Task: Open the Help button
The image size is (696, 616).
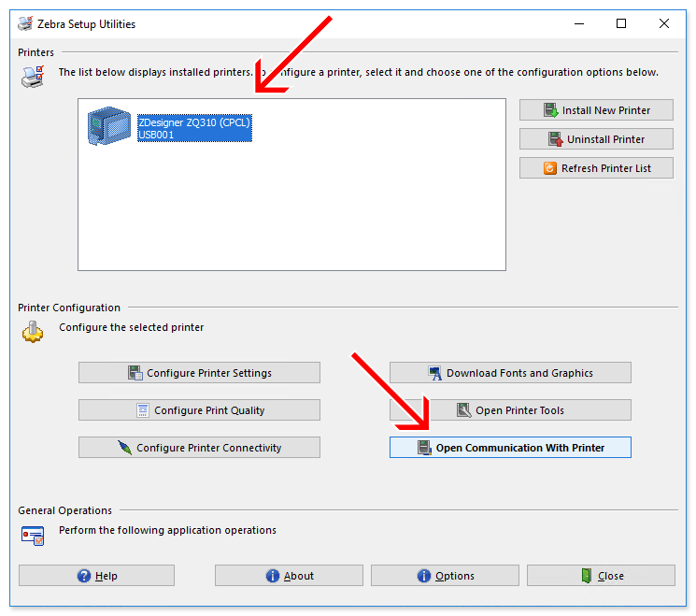Action: [96, 576]
